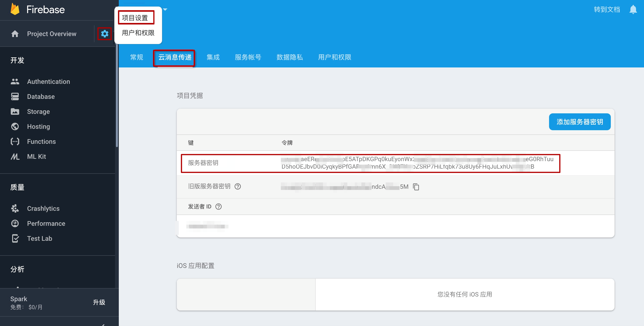Expand the project selector dropdown arrow
644x326 pixels.
[165, 10]
